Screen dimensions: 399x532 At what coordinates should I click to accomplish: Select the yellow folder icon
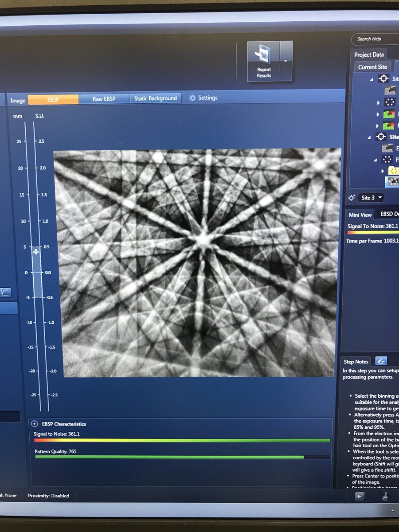[393, 171]
